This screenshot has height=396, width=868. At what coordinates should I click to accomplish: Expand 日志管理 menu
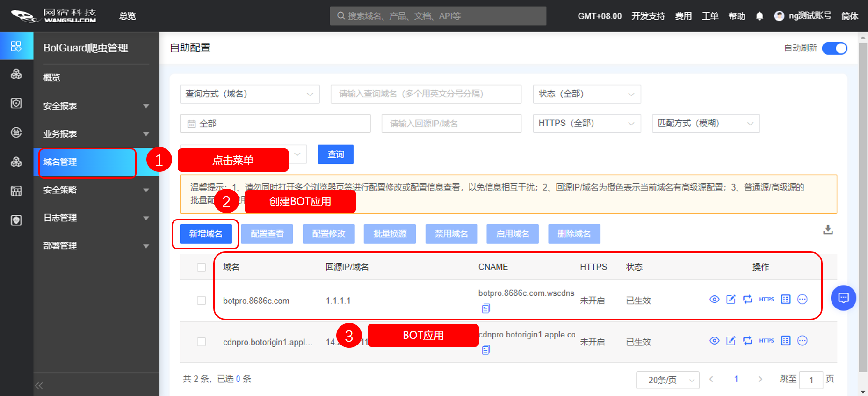click(x=96, y=218)
